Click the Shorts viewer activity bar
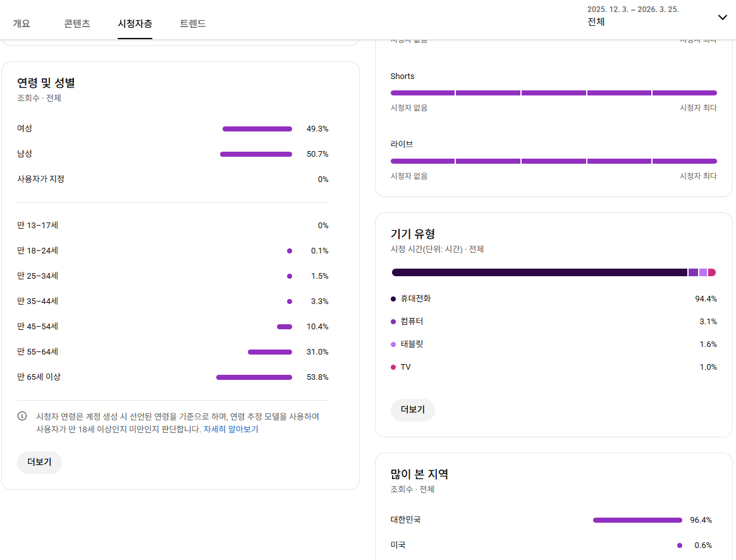This screenshot has height=560, width=736. click(553, 93)
